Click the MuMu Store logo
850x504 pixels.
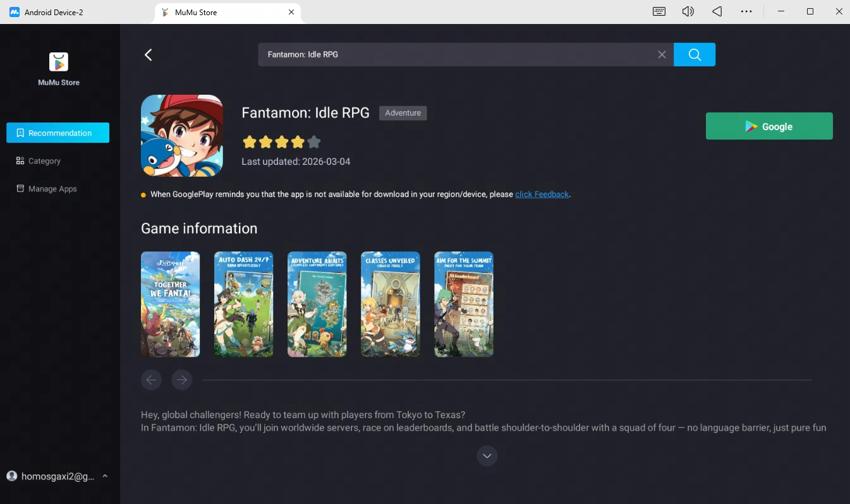pos(58,61)
